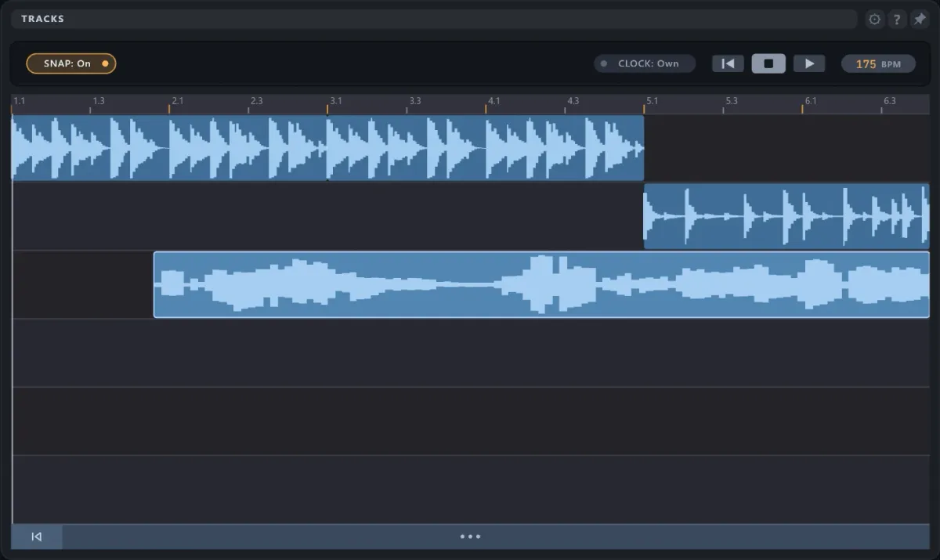940x560 pixels.
Task: Jump to ruler marker 3.3
Action: (415, 101)
